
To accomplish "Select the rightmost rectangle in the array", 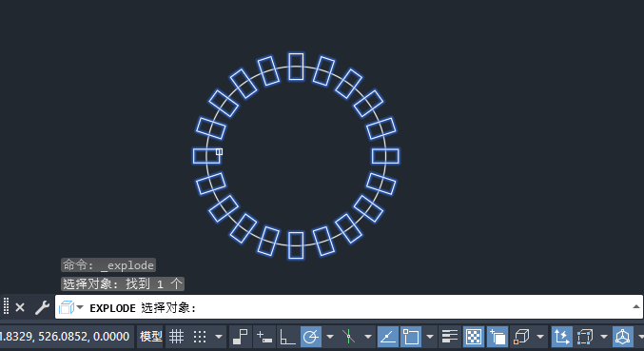I will (385, 156).
